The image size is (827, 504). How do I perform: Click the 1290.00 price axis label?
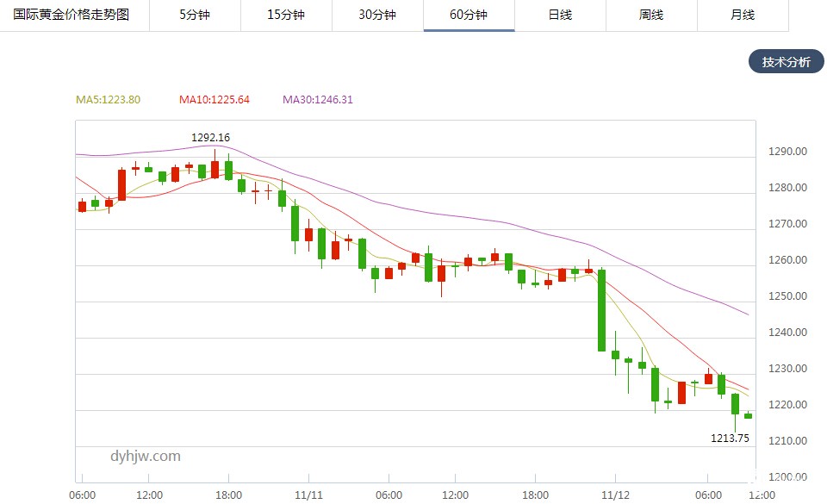tap(787, 152)
